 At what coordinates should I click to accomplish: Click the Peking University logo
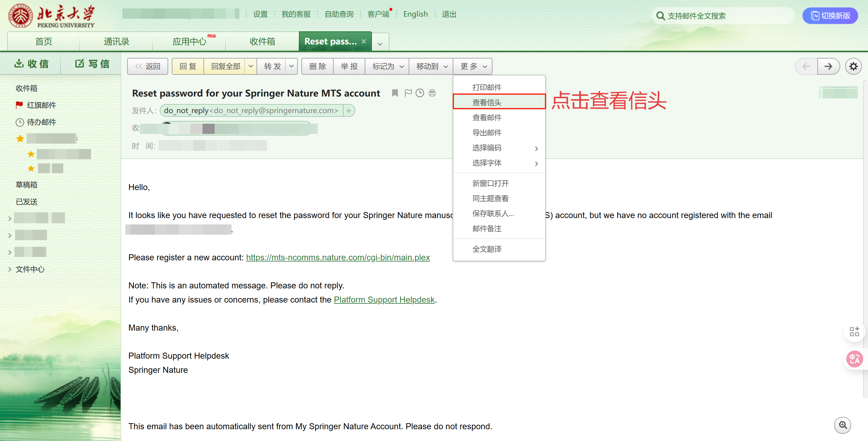[52, 16]
